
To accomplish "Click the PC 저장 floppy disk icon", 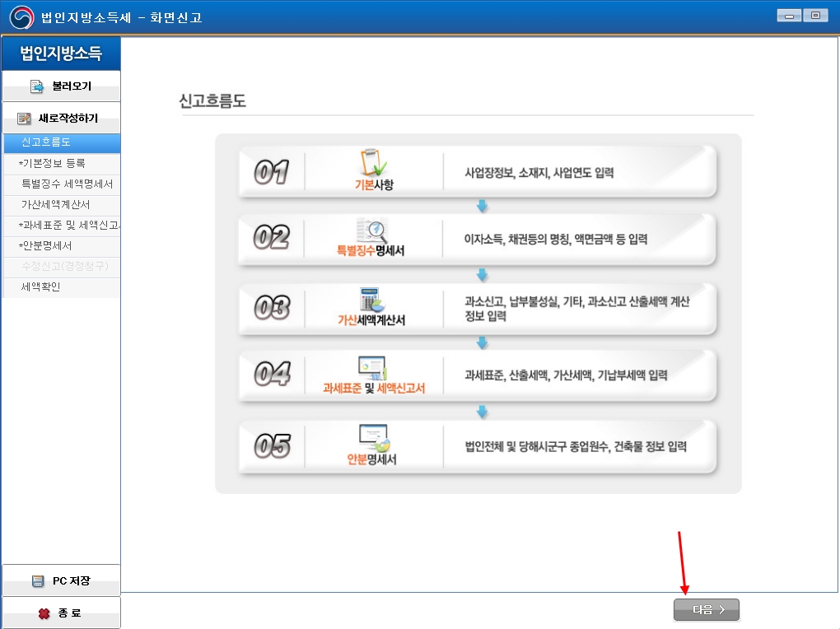I will (38, 581).
